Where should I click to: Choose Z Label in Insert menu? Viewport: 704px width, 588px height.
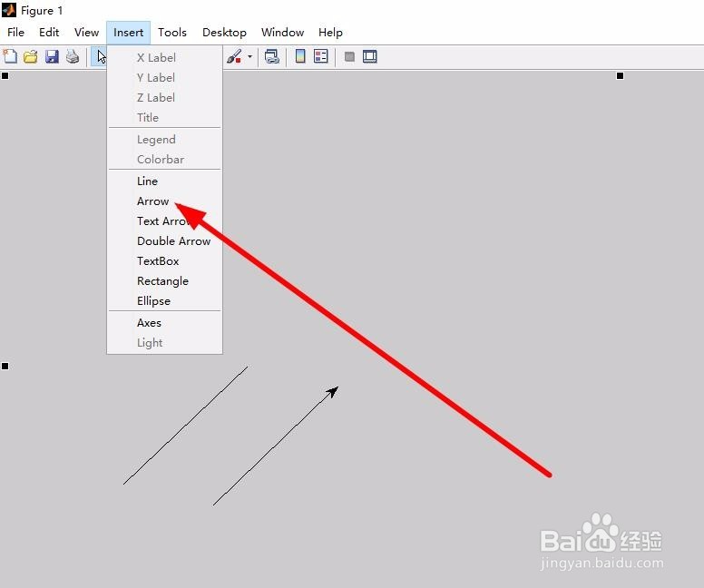165,97
